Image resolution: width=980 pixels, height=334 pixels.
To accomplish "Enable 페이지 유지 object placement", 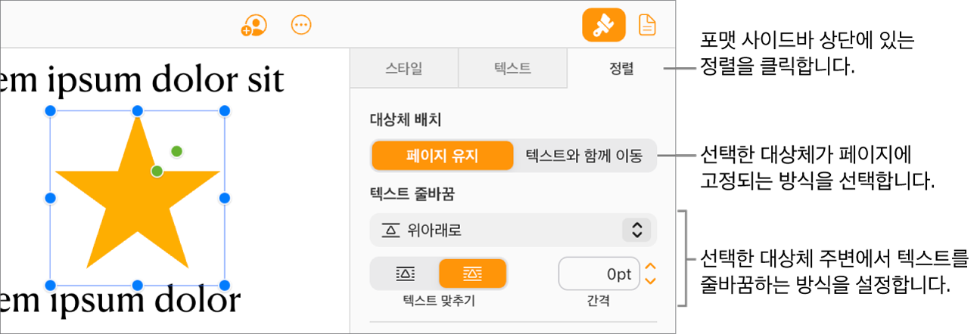I will (442, 156).
